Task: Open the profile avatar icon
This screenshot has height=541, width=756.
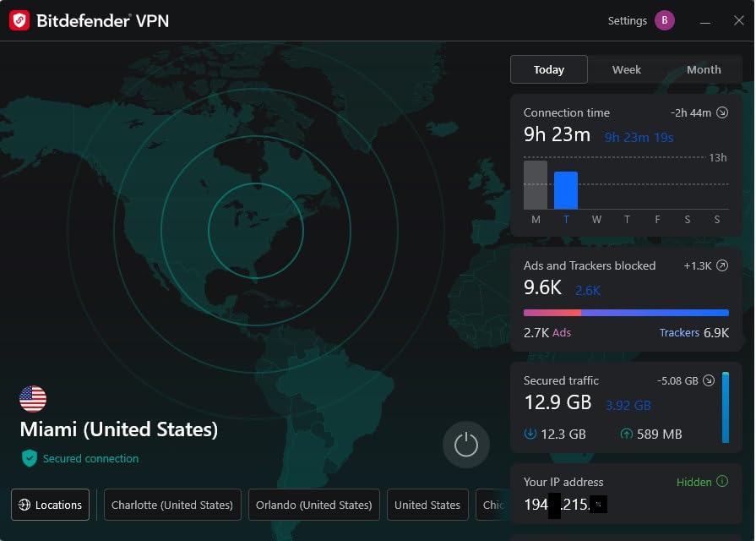Action: click(665, 19)
